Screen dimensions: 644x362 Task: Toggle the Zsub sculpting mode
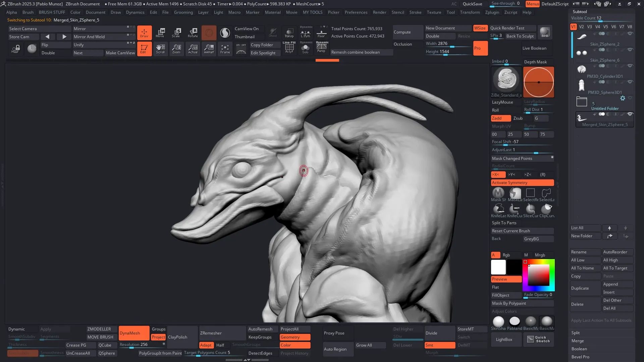(x=518, y=118)
